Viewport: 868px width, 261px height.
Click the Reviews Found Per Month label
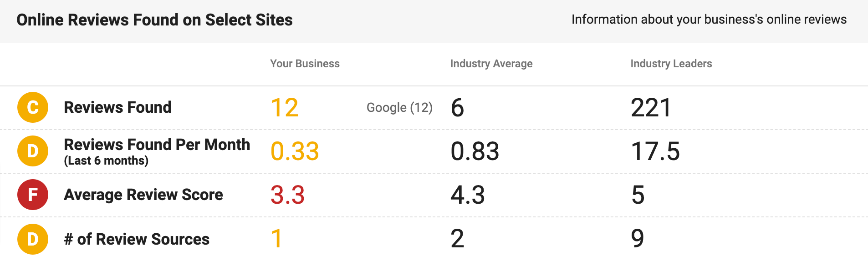(x=157, y=145)
